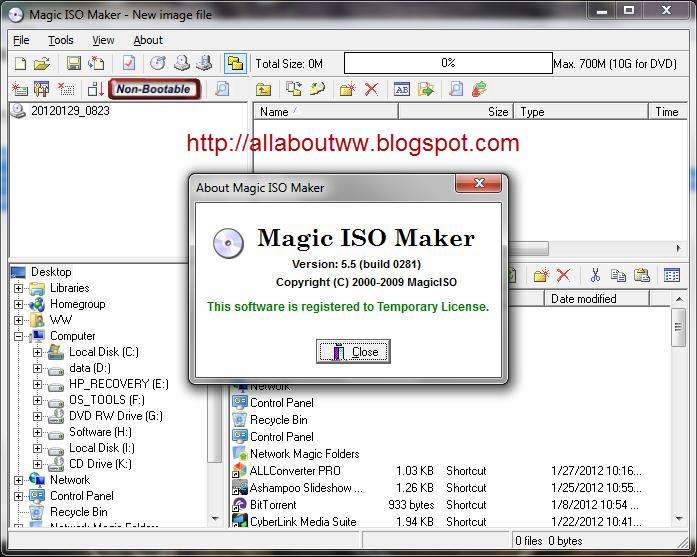697x557 pixels.
Task: Collapse the Computer tree node
Action: (x=18, y=336)
